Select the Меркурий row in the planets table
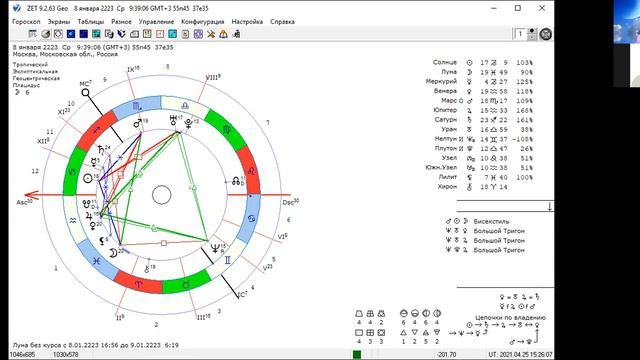This screenshot has height=360, width=640. pos(480,82)
